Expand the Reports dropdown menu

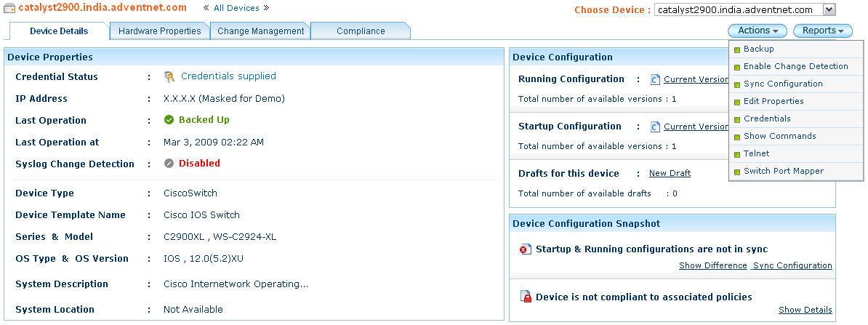(822, 31)
